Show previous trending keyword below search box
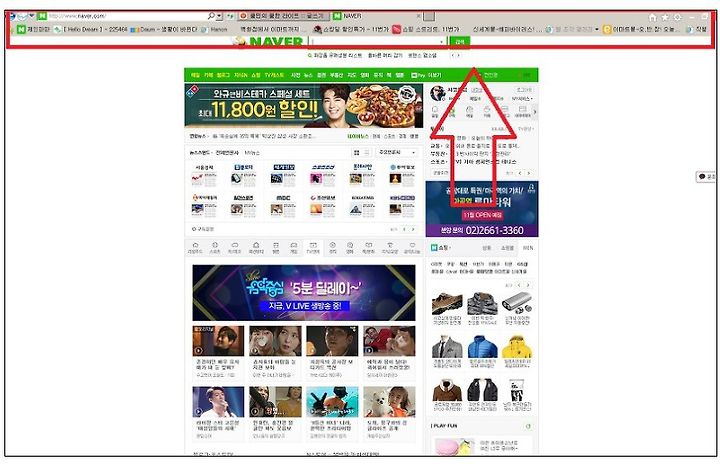 pos(452,55)
